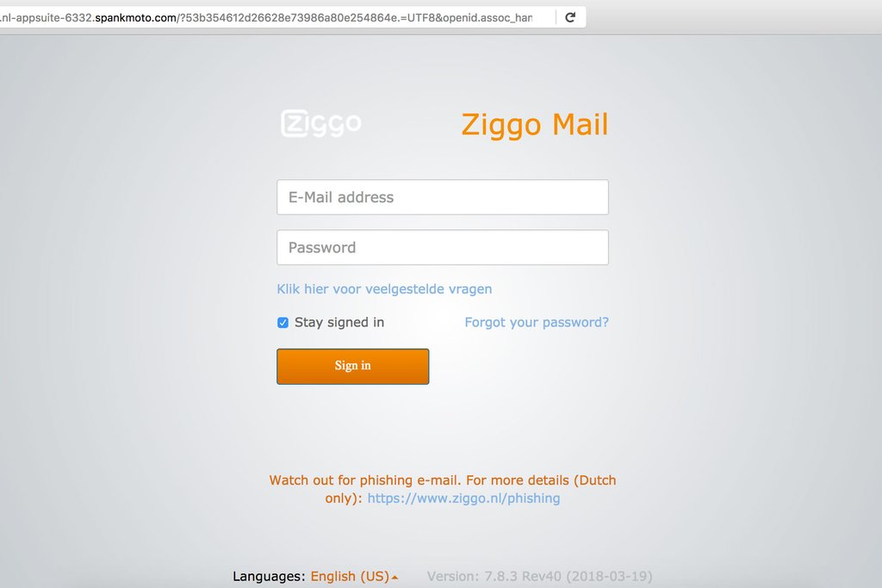Click the white Ziggo logo
Screen dimensions: 882x588
[321, 124]
